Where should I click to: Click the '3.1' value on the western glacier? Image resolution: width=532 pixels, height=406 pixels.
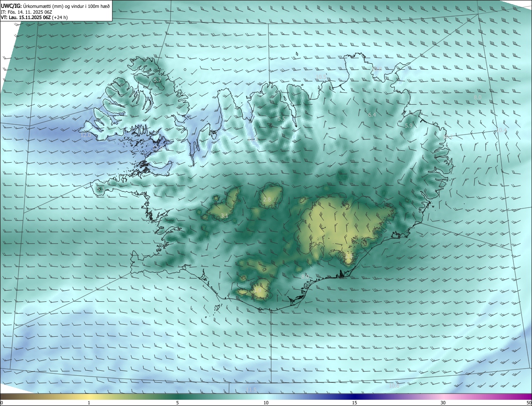pos(224,215)
